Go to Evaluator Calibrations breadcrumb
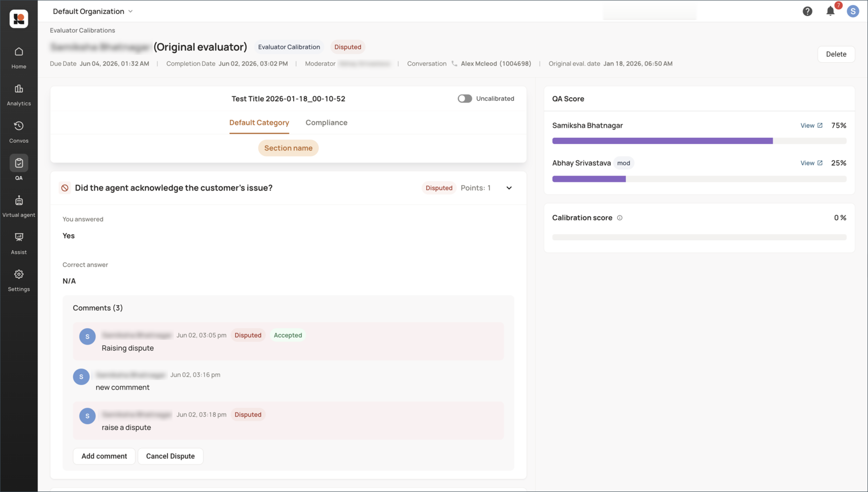This screenshot has height=492, width=868. 82,30
